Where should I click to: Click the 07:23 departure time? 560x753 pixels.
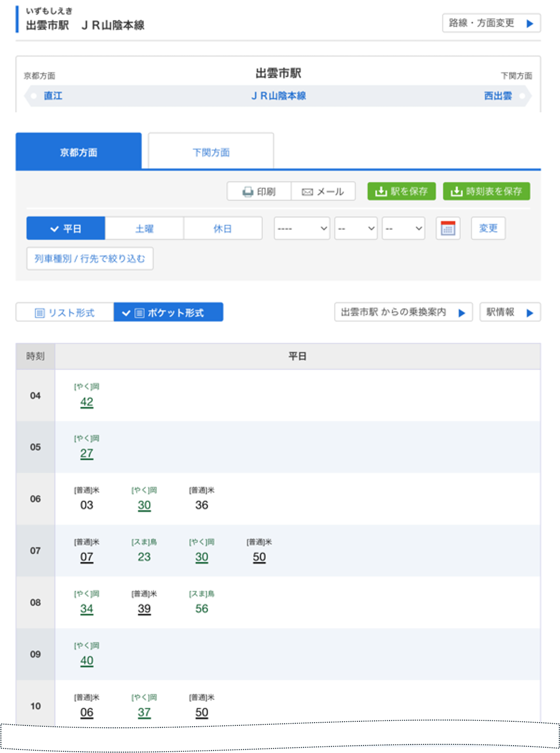(x=144, y=557)
